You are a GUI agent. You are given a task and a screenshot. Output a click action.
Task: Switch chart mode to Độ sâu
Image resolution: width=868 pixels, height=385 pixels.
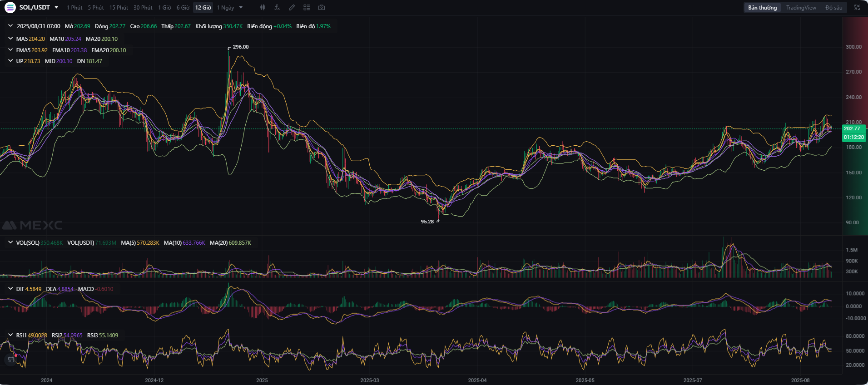point(834,8)
